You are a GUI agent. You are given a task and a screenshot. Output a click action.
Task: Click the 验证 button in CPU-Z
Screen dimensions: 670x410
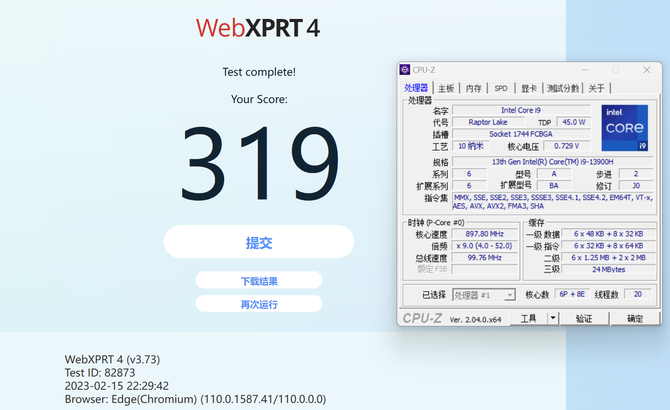584,319
